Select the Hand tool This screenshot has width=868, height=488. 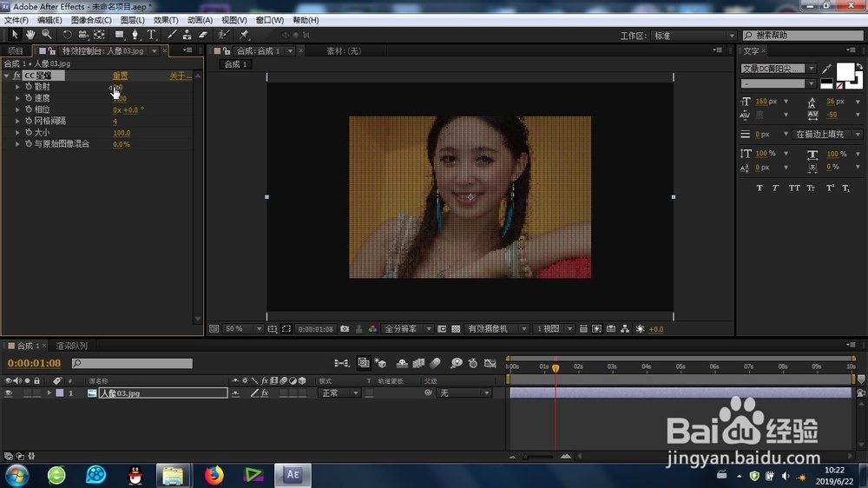click(x=30, y=35)
